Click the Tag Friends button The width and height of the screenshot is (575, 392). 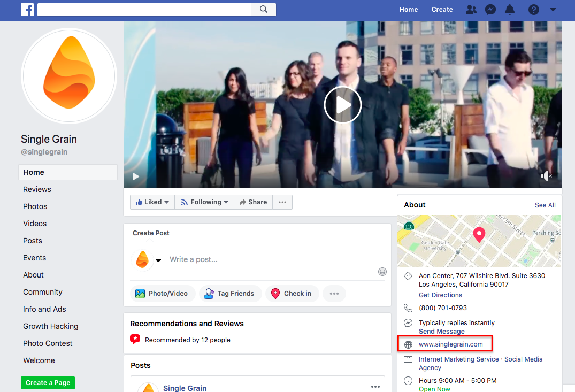[x=231, y=294]
